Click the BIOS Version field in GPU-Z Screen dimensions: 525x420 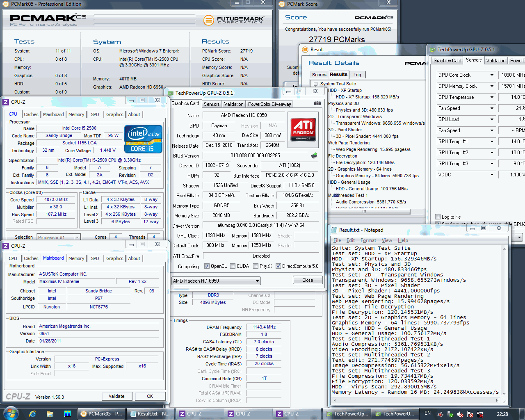point(255,155)
